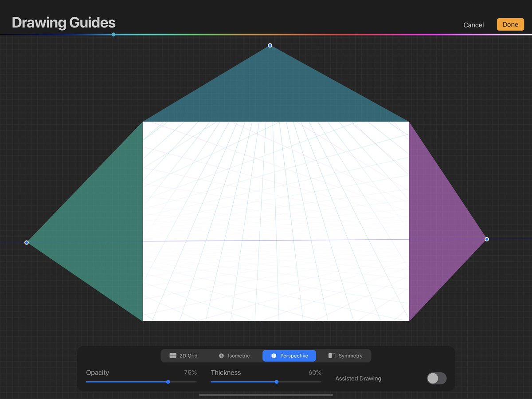Enable the Assisted Drawing switch
Screen dimensions: 532x399
pos(437,378)
